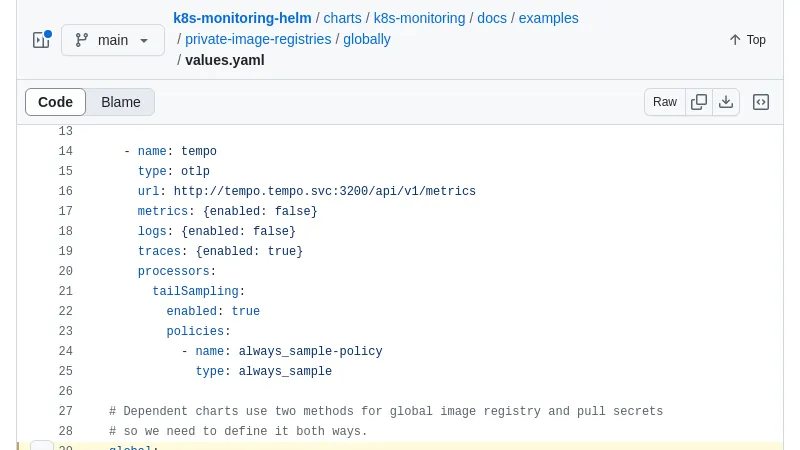Screen dimensions: 800x450
Task: Navigate to charts folder breadcrumb
Action: 343,18
